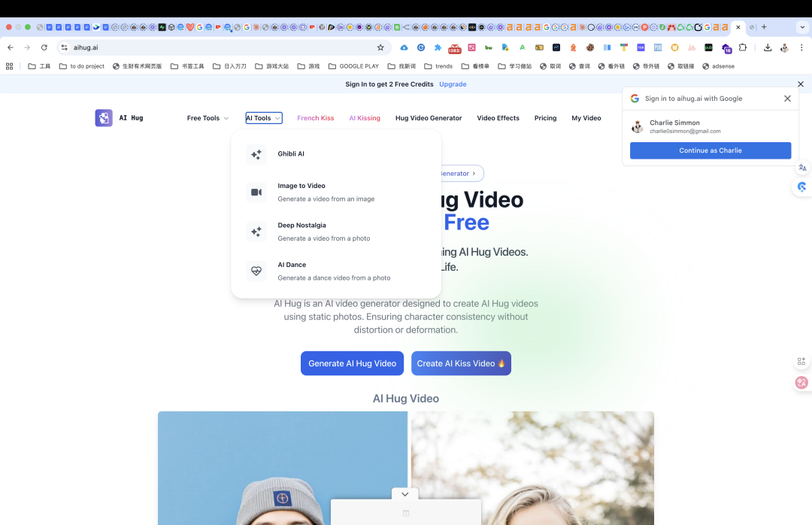
Task: Open the Chrome downloads icon
Action: pos(768,47)
